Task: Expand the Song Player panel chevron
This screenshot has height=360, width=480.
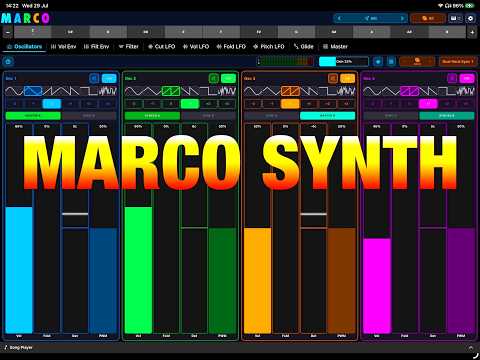Action: pyautogui.click(x=471, y=347)
